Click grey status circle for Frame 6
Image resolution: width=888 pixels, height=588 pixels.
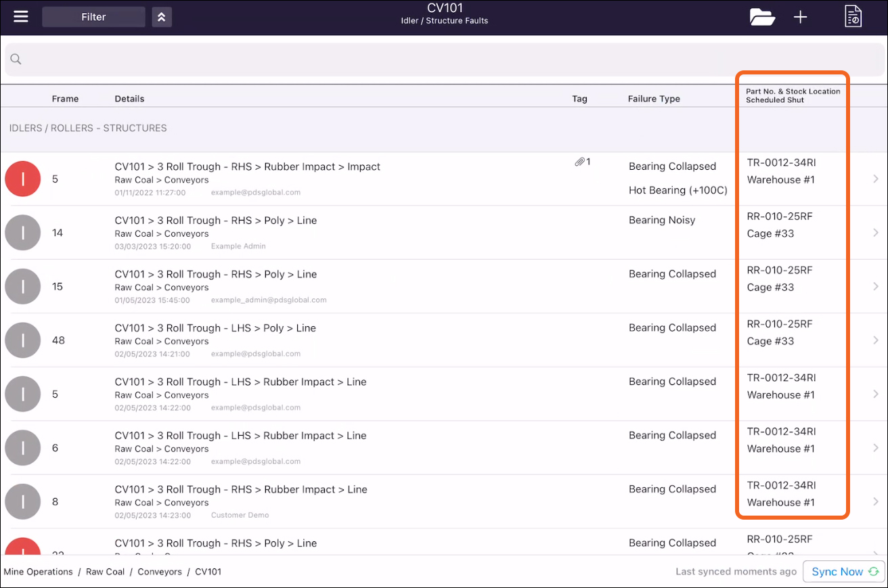click(x=23, y=448)
